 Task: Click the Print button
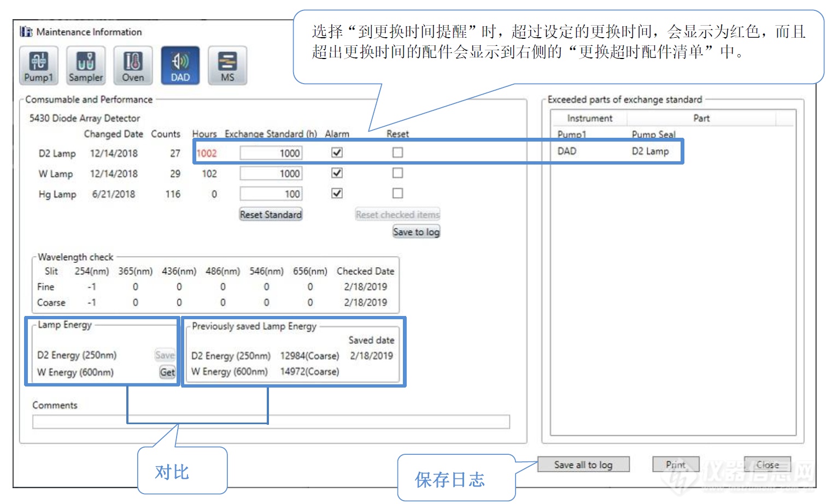tap(676, 465)
